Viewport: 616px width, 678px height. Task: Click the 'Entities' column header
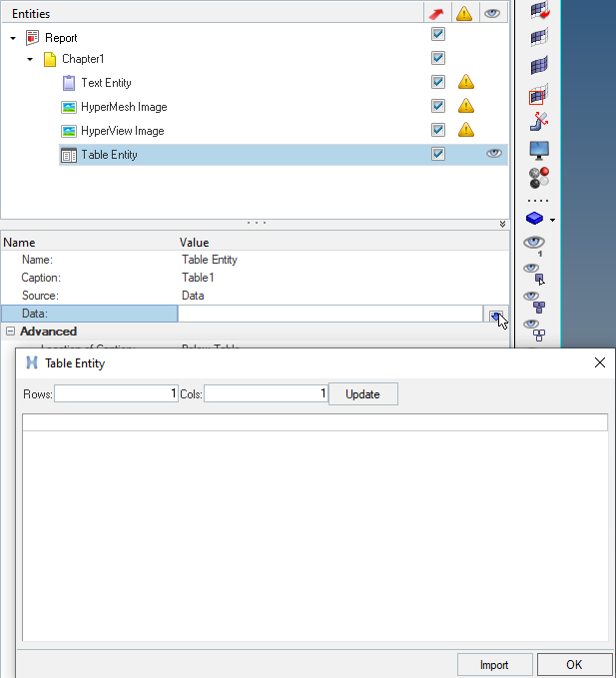coord(31,14)
